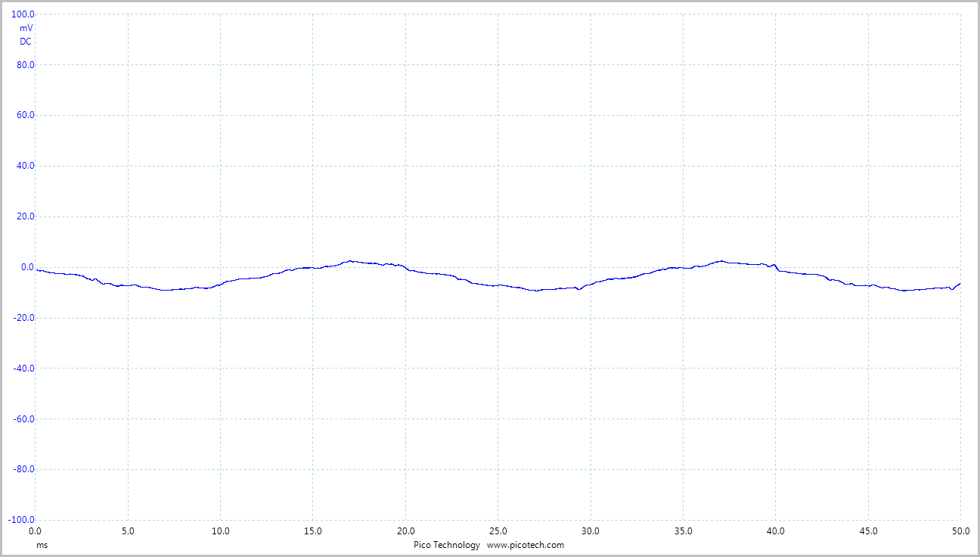The image size is (980, 557).
Task: Click the 25.0 time axis label
Action: pos(498,531)
